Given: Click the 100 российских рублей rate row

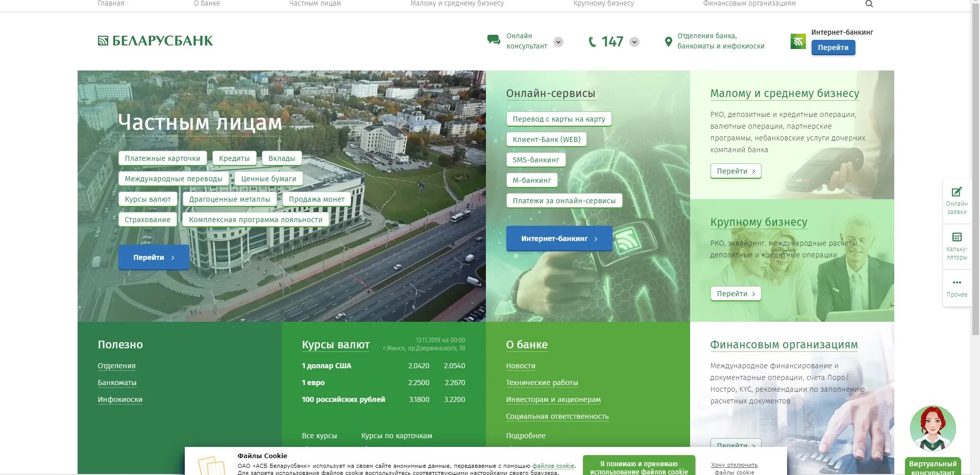Looking at the screenshot, I should (383, 399).
